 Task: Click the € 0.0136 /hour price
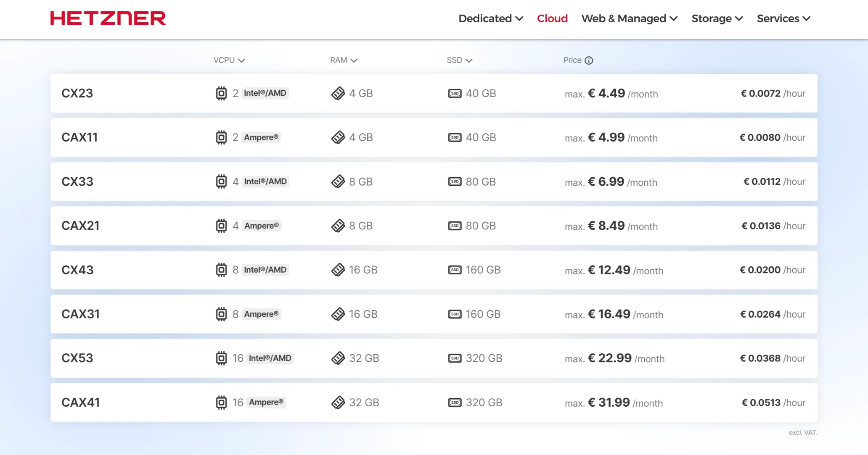tap(773, 226)
